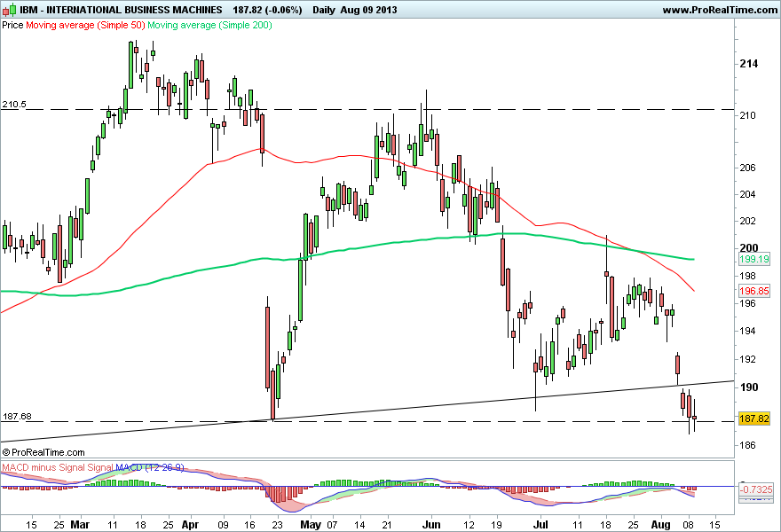The height and width of the screenshot is (532, 781).
Task: Click the 192 price axis label
Action: click(x=747, y=359)
